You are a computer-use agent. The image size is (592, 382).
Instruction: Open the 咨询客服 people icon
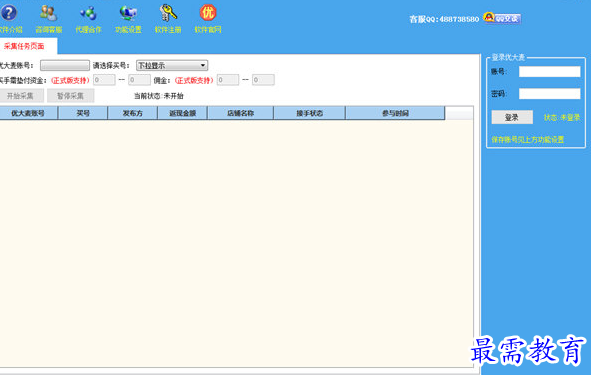pyautogui.click(x=49, y=12)
